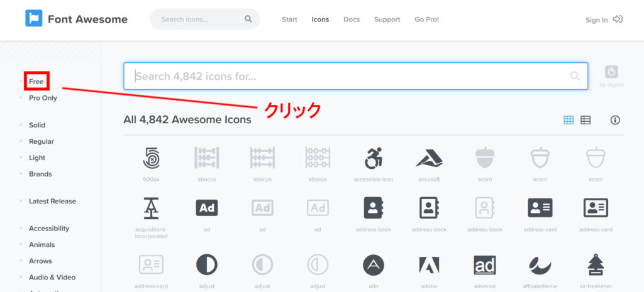Open the info circle icon

615,120
